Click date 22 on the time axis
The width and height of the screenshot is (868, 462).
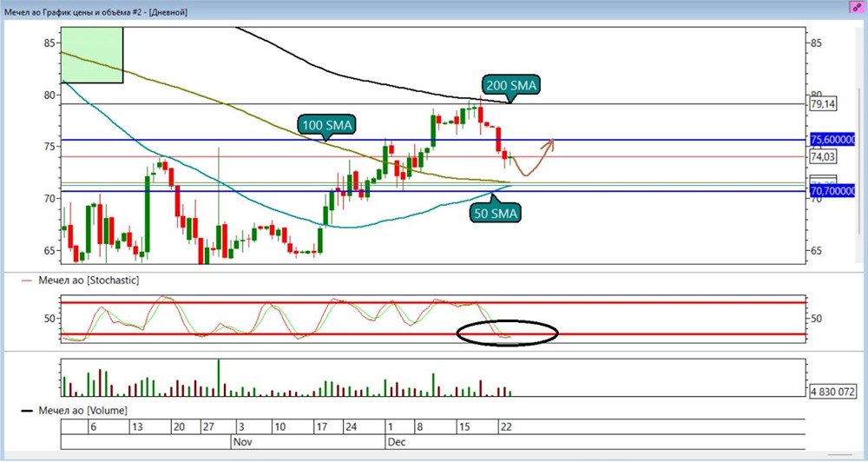pos(505,427)
